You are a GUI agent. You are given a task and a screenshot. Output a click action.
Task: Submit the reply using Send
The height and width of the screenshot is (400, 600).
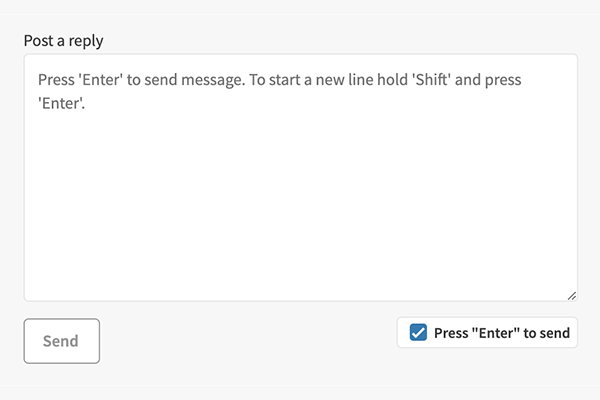[x=61, y=341]
